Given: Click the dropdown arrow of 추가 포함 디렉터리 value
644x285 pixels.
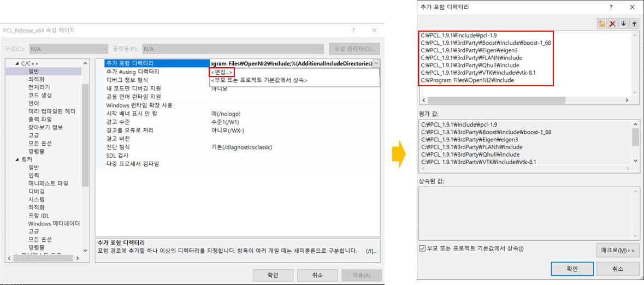Looking at the screenshot, I should coord(377,63).
